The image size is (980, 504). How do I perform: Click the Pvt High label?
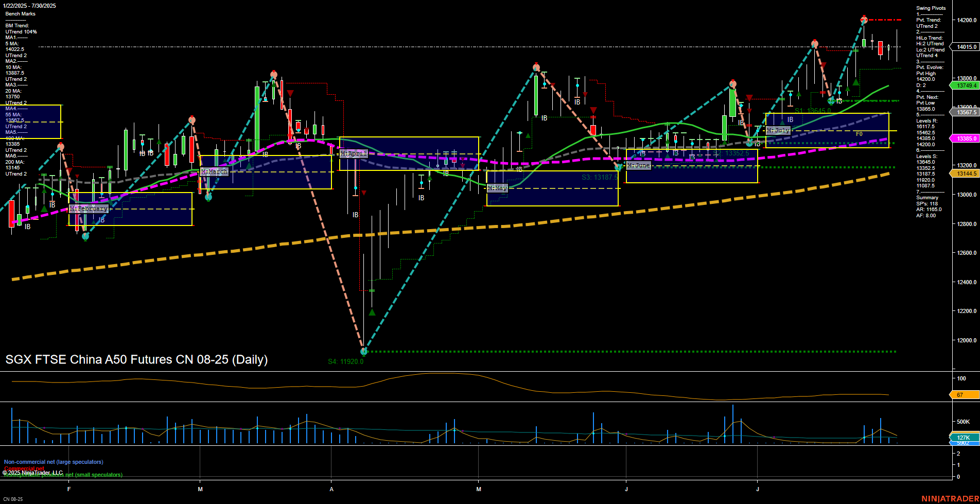[x=926, y=74]
